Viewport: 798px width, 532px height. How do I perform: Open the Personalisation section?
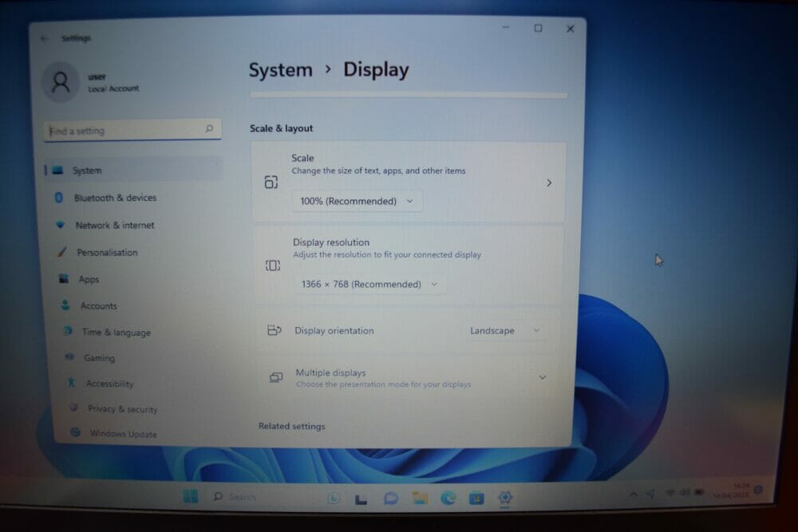(107, 252)
